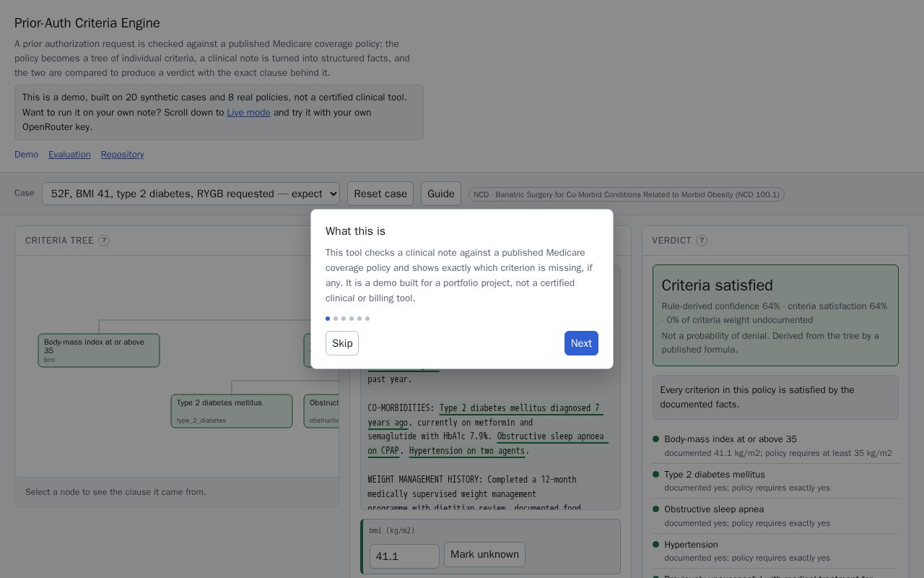Image resolution: width=924 pixels, height=578 pixels.
Task: Click verdict row 'Body-mass index at or above 35'
Action: (x=777, y=446)
